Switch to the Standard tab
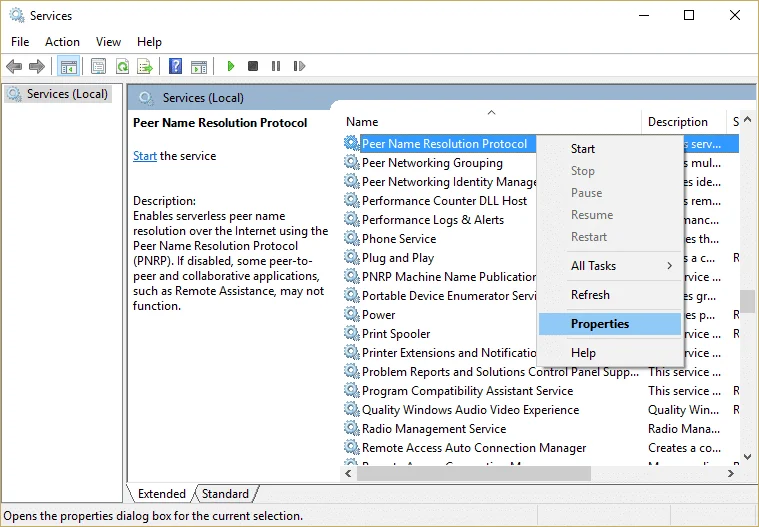The image size is (759, 527). 225,494
